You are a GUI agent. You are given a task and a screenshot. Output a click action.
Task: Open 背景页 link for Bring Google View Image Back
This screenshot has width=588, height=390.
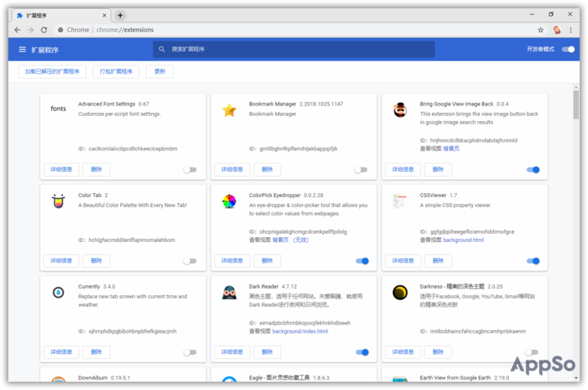pyautogui.click(x=451, y=149)
